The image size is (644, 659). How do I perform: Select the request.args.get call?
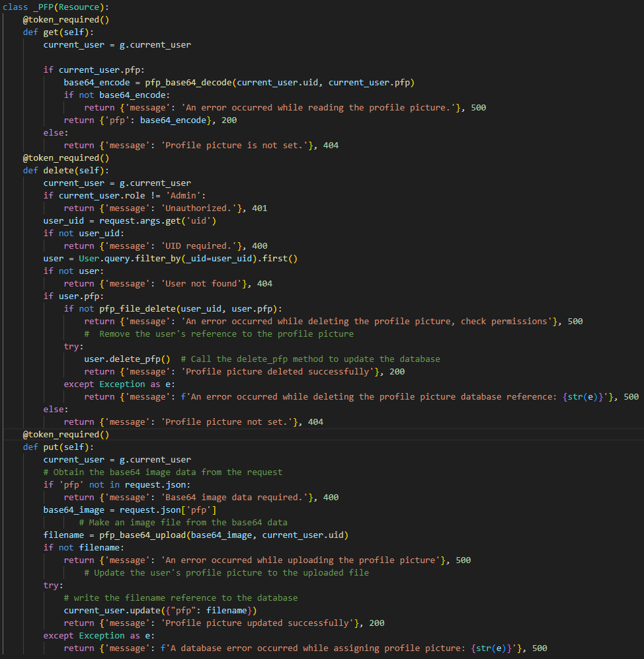point(152,220)
